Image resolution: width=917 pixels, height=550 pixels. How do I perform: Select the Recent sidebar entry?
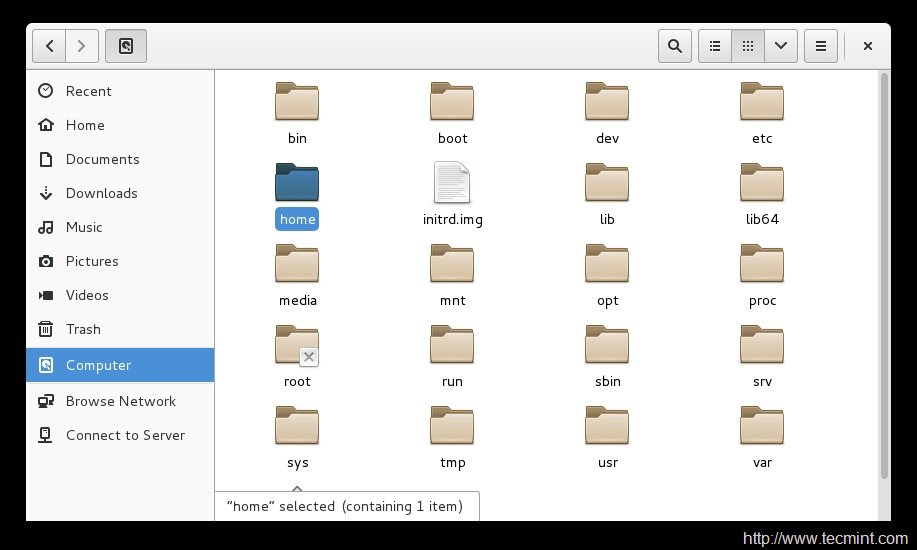(x=88, y=91)
